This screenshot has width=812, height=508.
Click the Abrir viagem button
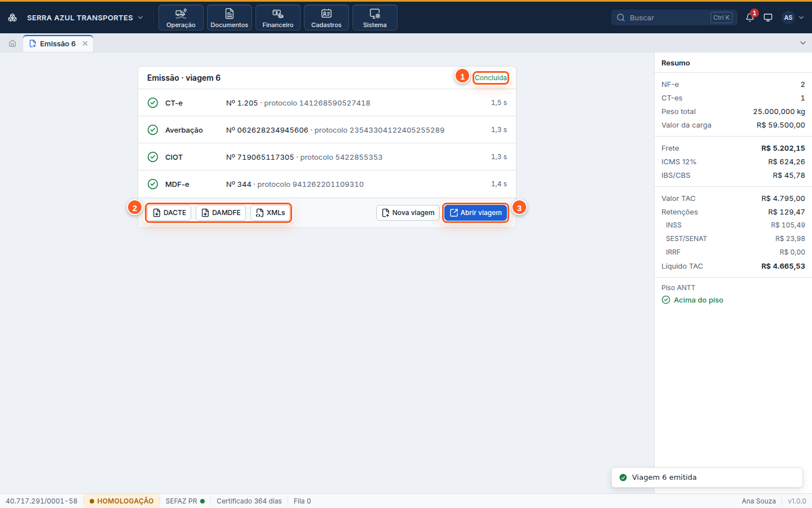pyautogui.click(x=475, y=213)
